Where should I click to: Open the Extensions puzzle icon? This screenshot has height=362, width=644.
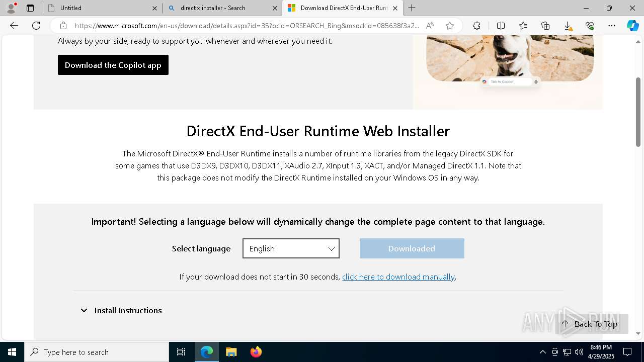[476, 26]
